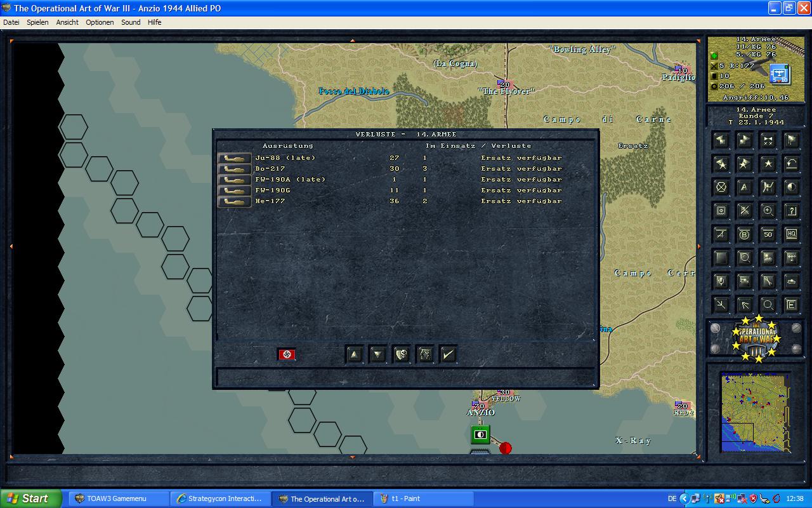Viewport: 812px width, 508px height.
Task: Click the Operational Art of War III logo
Action: click(x=756, y=338)
